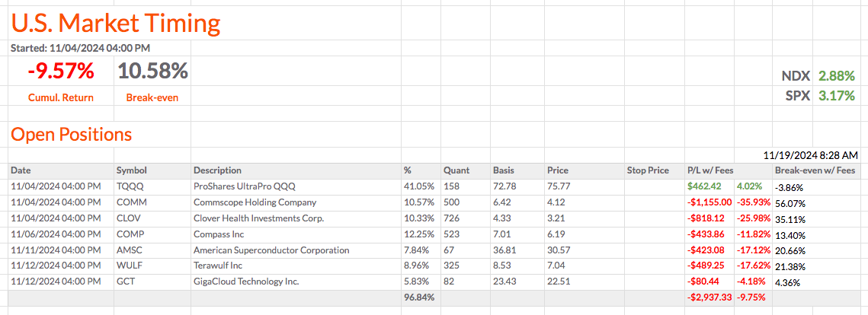
Task: Click the Commscope Holding Company description
Action: [255, 202]
